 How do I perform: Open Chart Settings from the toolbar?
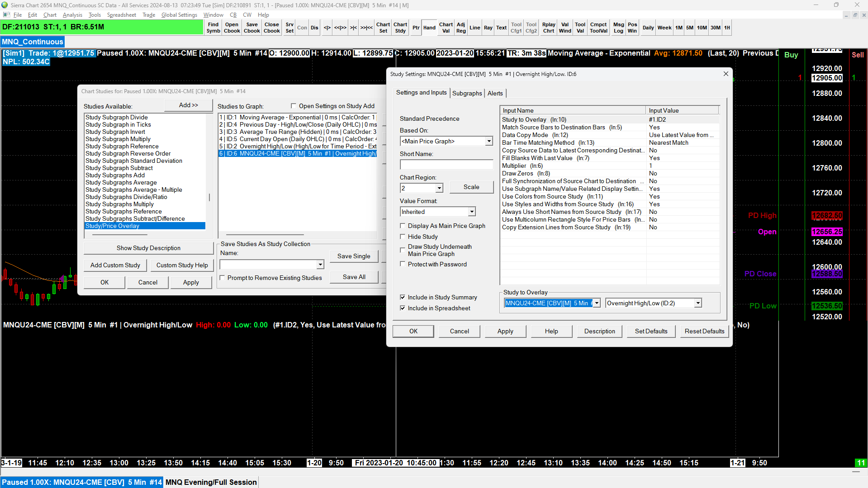click(x=383, y=28)
